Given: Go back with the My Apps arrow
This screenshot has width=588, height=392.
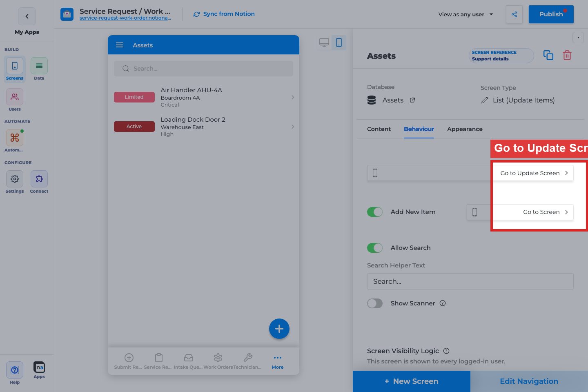Looking at the screenshot, I should click(27, 16).
